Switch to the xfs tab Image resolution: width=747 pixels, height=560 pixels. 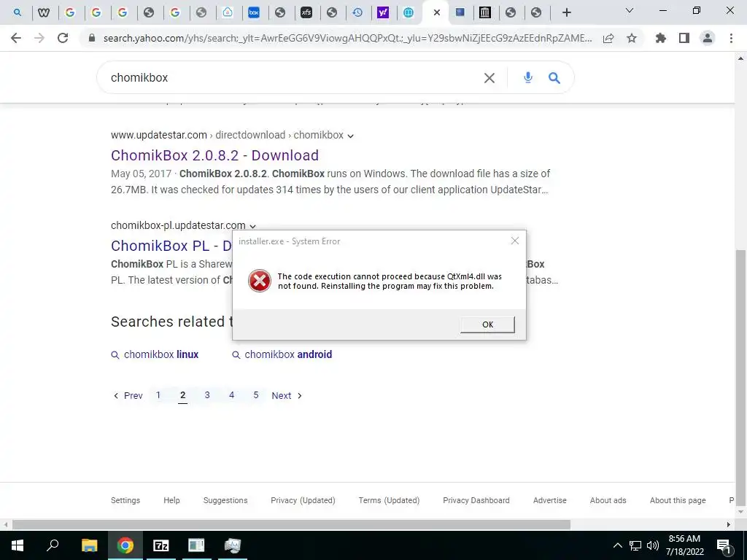[306, 12]
